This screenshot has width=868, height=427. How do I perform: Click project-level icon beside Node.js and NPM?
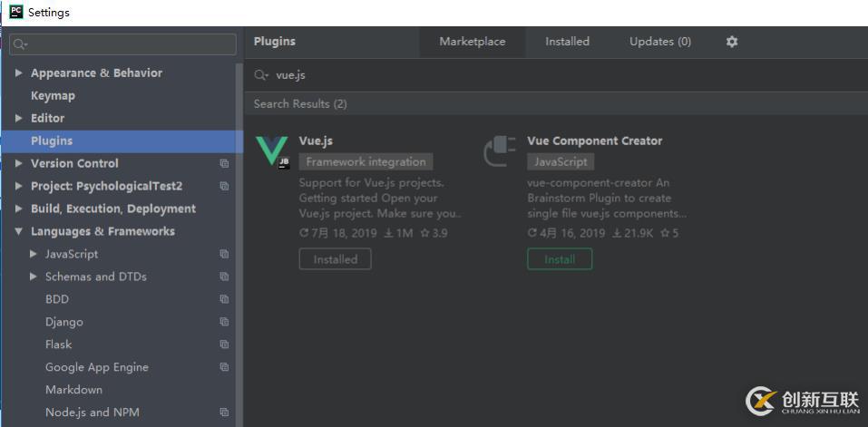[x=224, y=412]
